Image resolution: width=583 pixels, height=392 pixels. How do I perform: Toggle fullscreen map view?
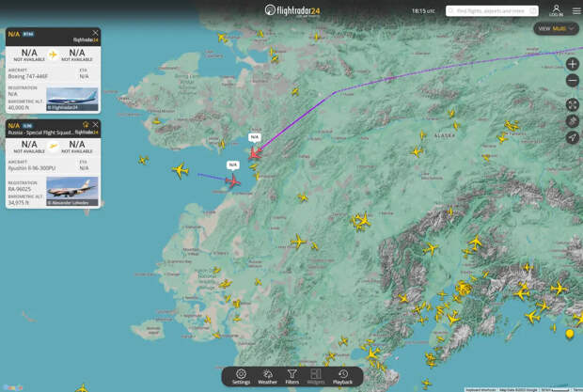tap(572, 104)
